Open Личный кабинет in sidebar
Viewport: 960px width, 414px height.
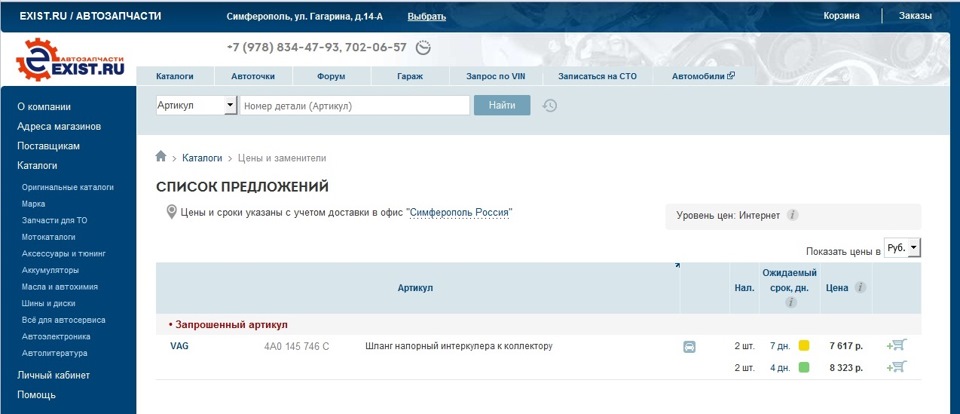[x=53, y=375]
